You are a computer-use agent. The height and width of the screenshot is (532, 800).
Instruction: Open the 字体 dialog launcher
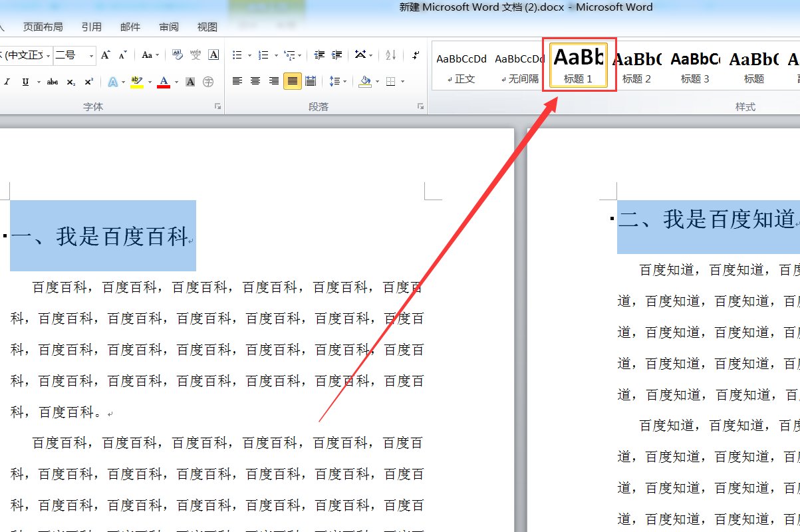217,106
